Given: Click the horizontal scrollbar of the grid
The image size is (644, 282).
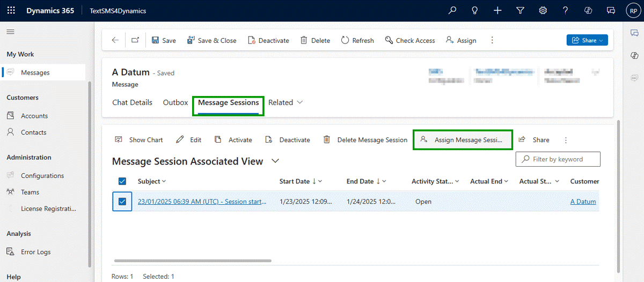Looking at the screenshot, I should tap(193, 261).
